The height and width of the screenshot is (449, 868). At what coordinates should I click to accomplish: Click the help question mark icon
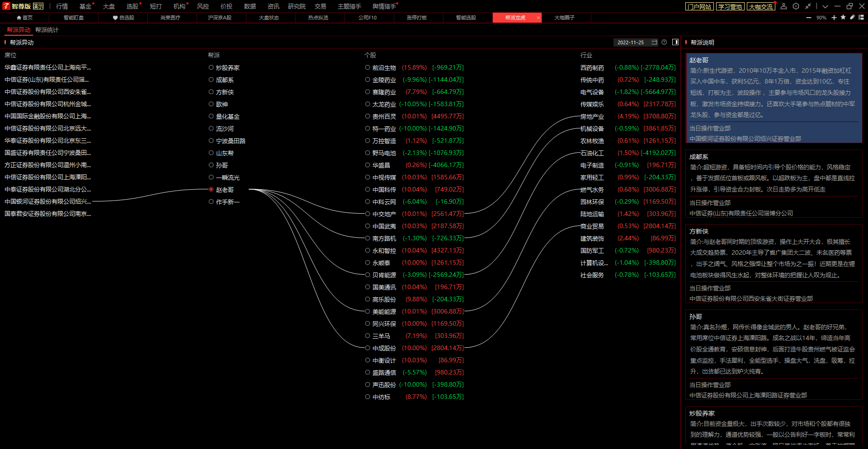[x=664, y=42]
